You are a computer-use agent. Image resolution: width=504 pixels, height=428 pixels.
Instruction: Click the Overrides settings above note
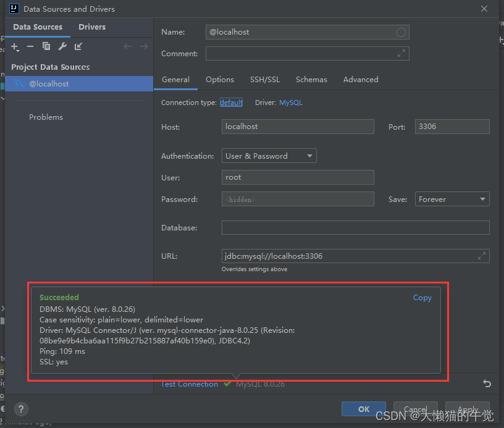click(x=254, y=269)
